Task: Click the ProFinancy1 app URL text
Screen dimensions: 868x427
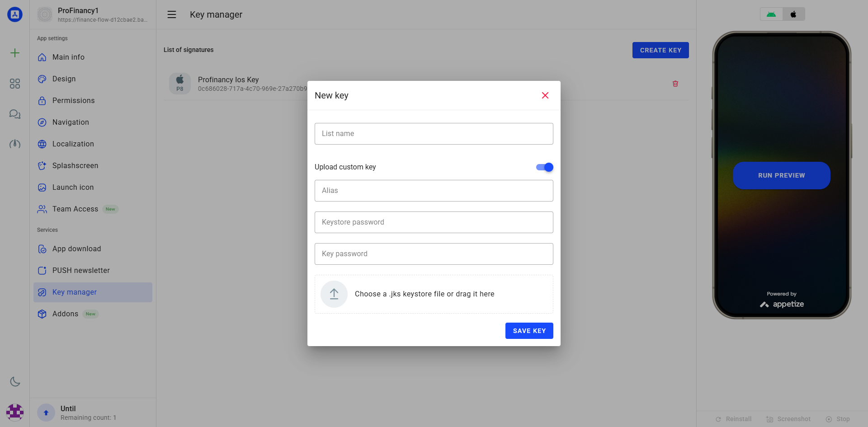Action: 103,20
